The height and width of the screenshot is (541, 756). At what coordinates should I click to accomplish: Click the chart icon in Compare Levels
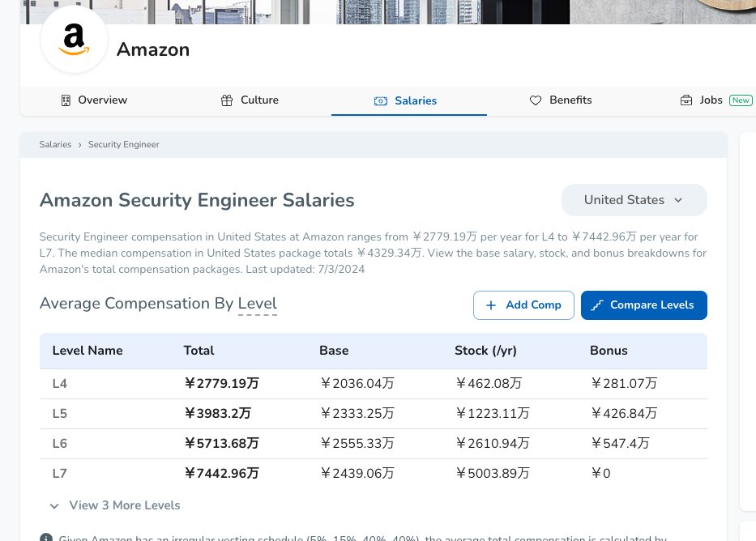tap(598, 305)
